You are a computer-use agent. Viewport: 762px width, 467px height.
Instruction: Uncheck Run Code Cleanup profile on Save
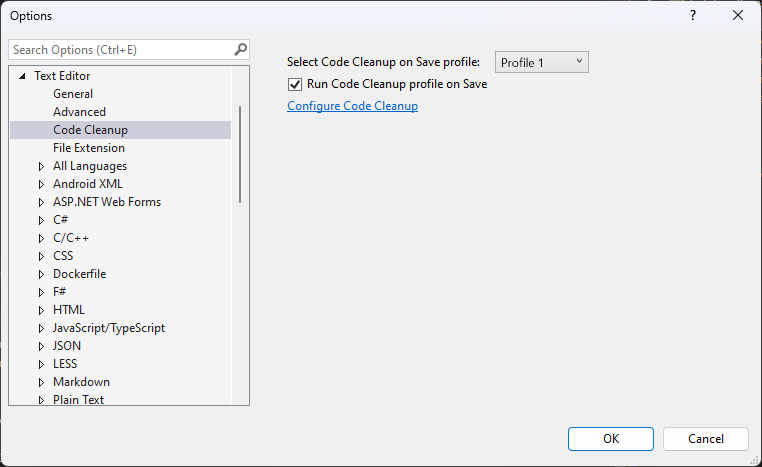click(x=295, y=85)
